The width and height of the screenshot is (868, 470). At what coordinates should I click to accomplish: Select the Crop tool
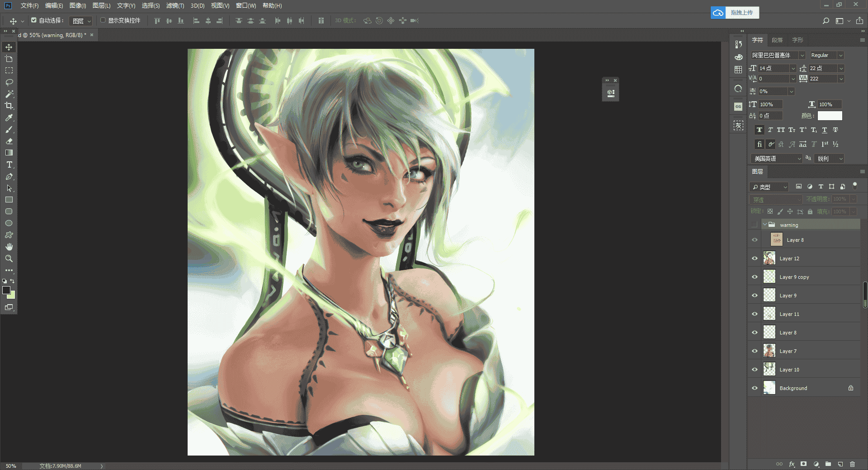9,106
